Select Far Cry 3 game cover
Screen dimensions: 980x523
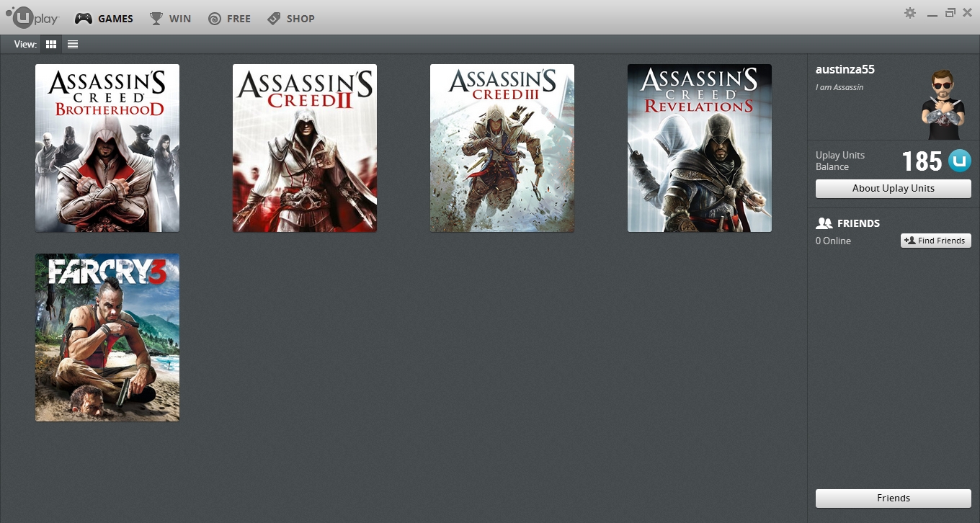pyautogui.click(x=107, y=337)
